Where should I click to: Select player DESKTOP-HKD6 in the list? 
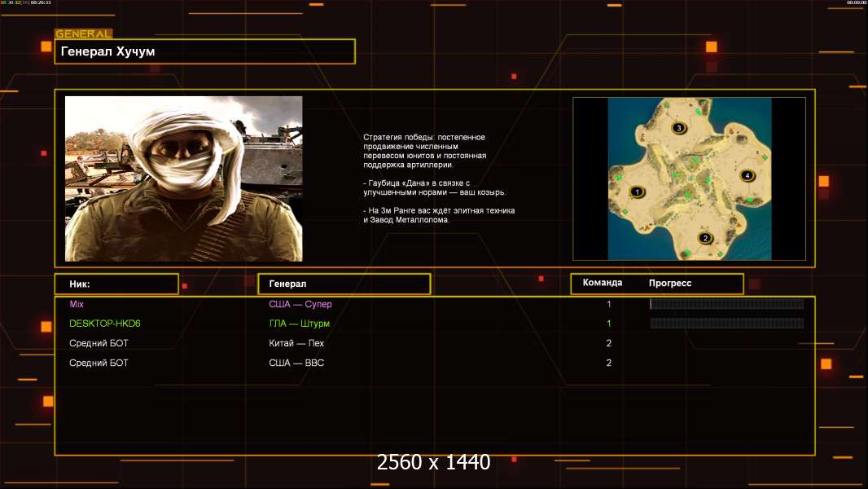tap(105, 324)
